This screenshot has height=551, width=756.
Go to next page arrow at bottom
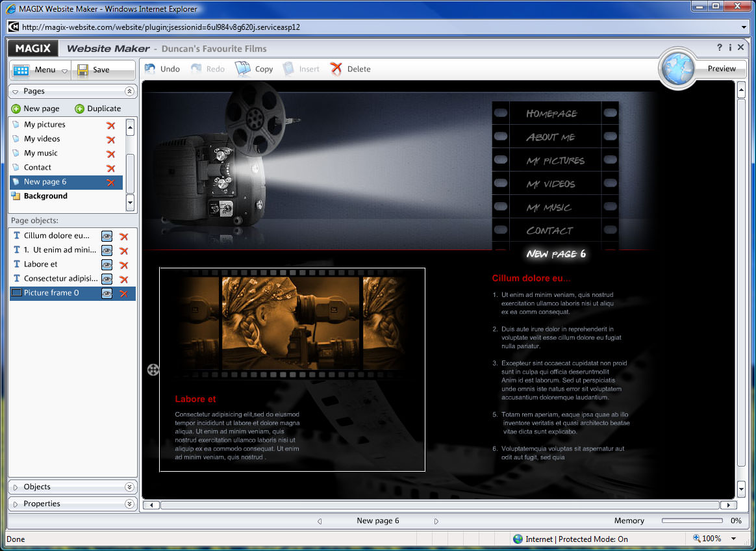coord(436,521)
